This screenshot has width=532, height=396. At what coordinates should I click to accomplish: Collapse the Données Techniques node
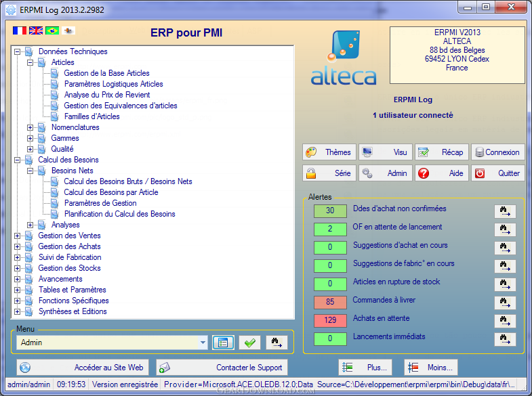pyautogui.click(x=18, y=52)
